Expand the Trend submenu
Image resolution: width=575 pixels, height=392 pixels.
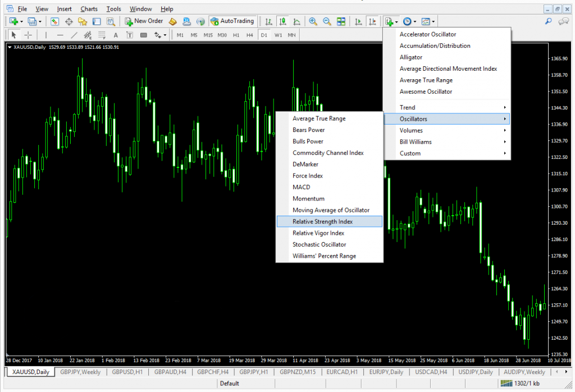tap(446, 107)
